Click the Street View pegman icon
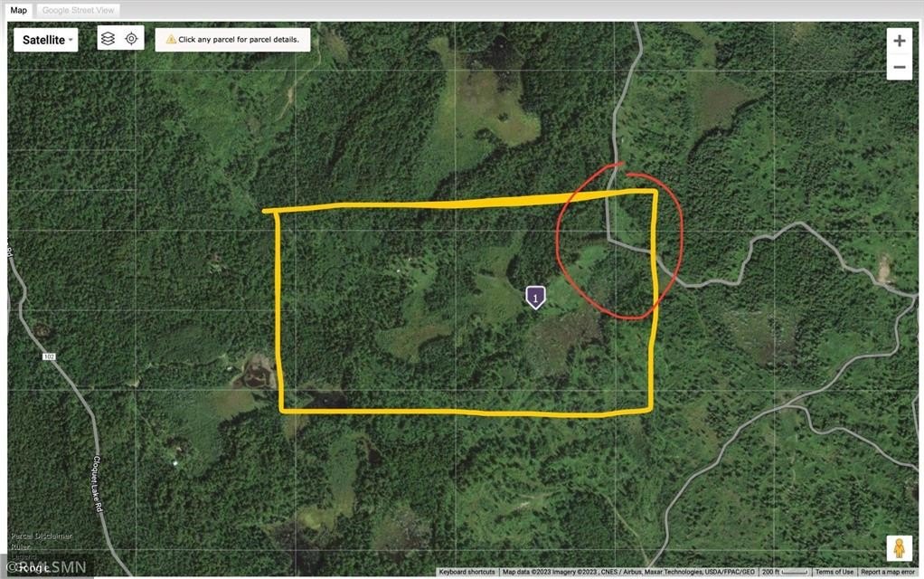 (x=899, y=548)
